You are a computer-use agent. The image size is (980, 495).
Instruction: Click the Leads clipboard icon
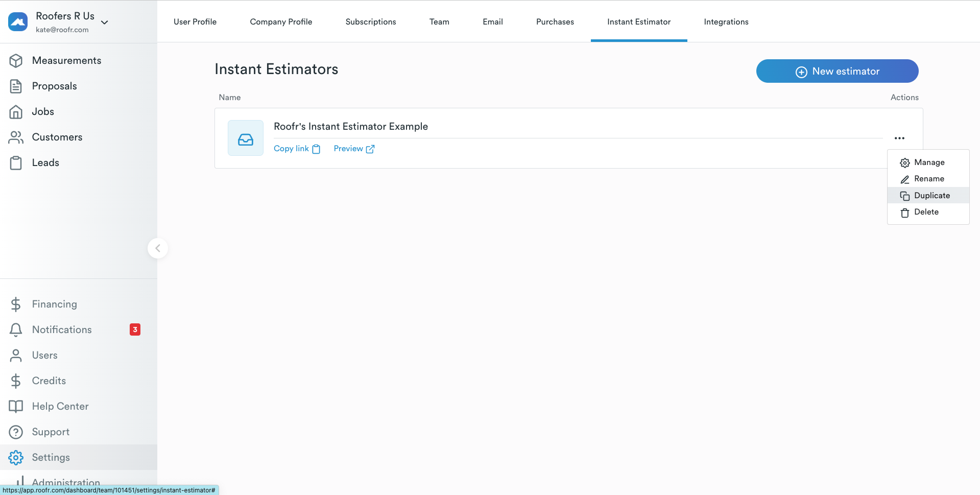coord(16,163)
